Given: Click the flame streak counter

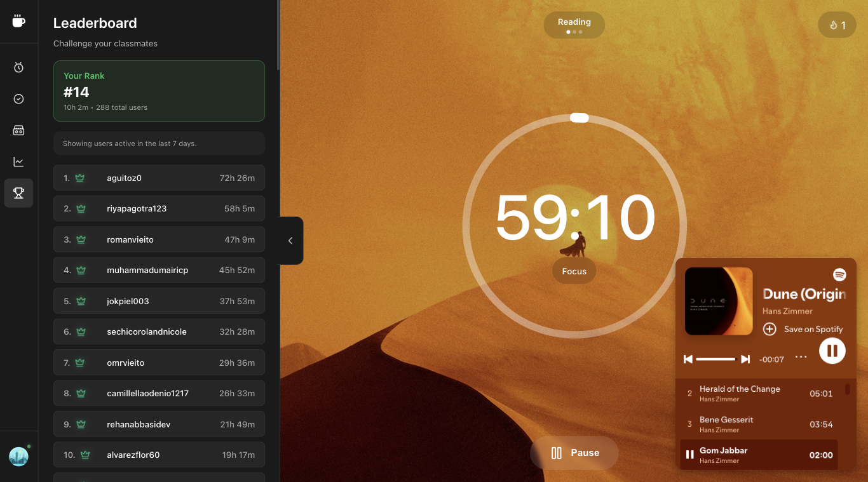Looking at the screenshot, I should 837,25.
